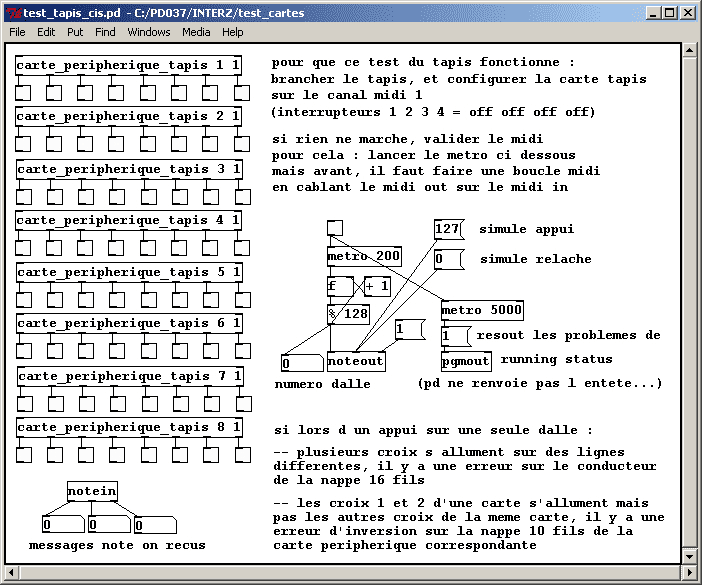Click the + 1 increment object
This screenshot has width=702, height=585.
tap(377, 287)
